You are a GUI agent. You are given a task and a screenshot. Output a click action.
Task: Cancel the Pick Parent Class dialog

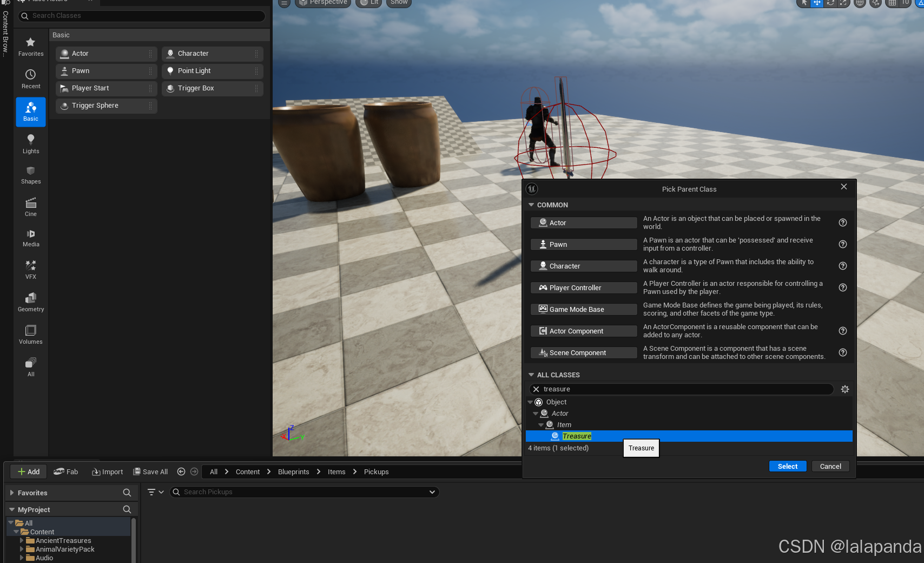coord(830,467)
